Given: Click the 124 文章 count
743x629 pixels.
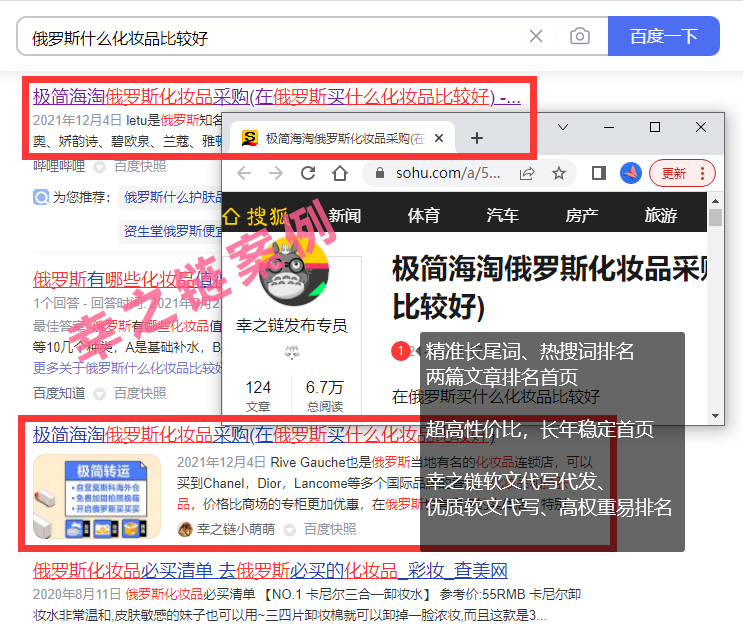Looking at the screenshot, I should point(258,396).
